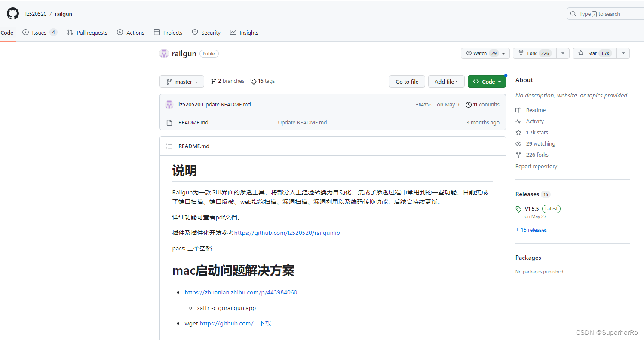644x340 pixels.
Task: Open the master branch selector
Action: tap(182, 82)
